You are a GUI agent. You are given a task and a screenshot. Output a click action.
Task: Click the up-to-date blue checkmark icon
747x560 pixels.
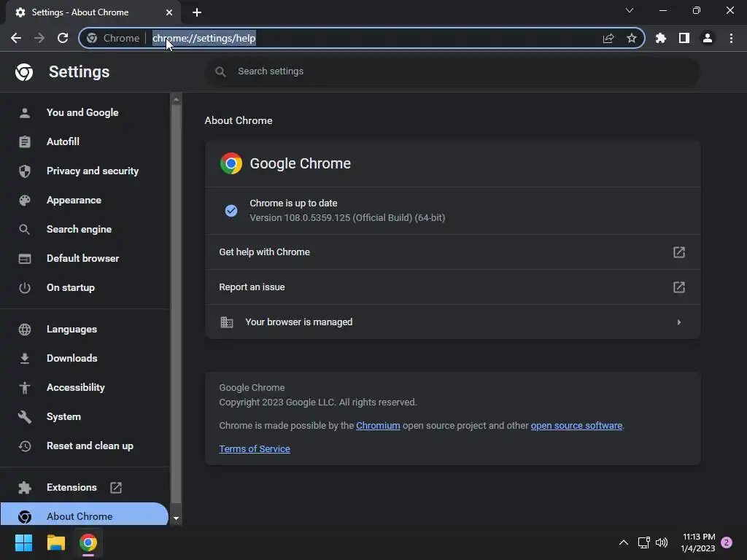click(231, 211)
